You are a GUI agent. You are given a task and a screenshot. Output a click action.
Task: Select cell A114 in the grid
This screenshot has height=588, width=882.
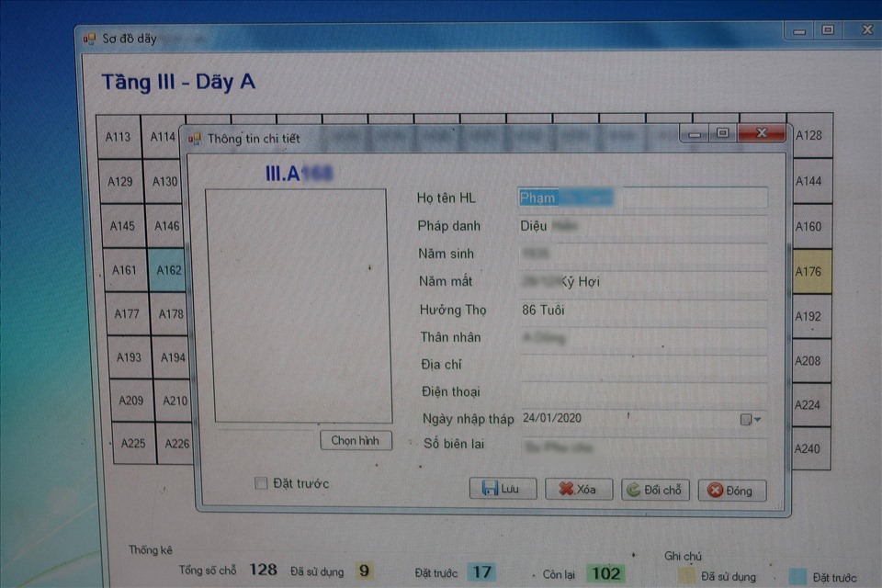162,137
